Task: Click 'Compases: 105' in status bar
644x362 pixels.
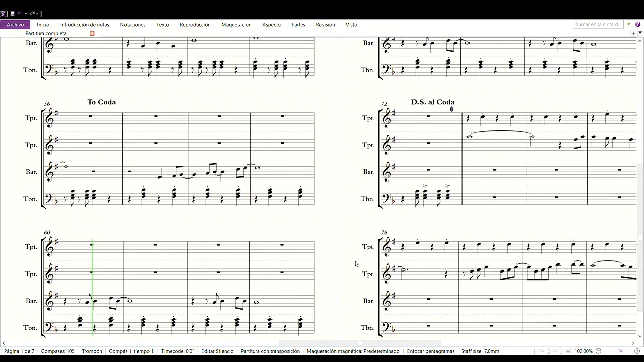Action: click(58, 351)
